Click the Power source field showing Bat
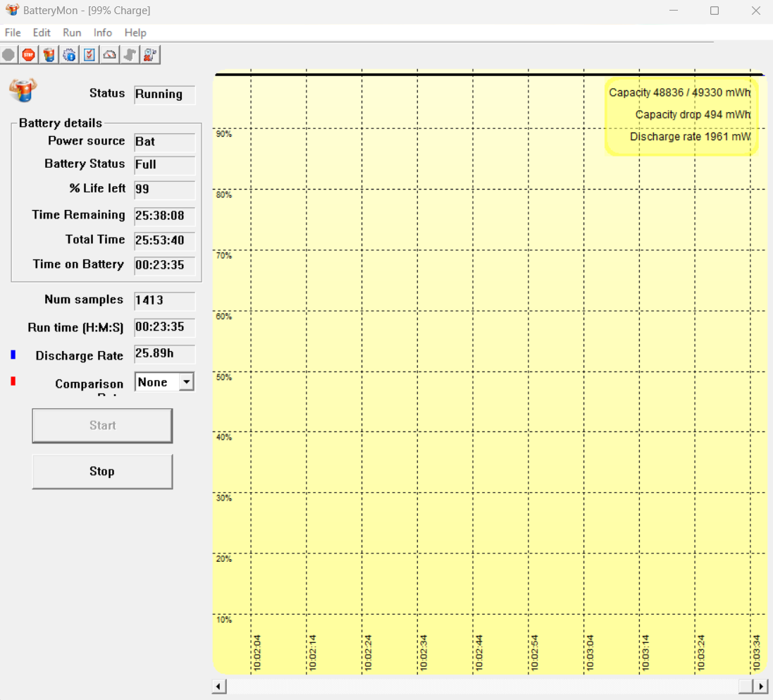The image size is (773, 700). coord(165,142)
